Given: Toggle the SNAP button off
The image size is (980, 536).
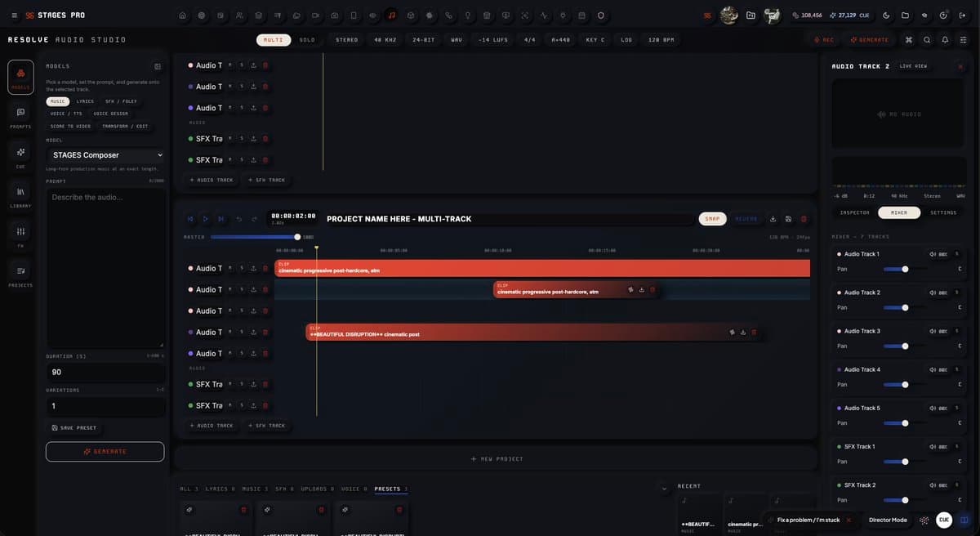Looking at the screenshot, I should 713,219.
